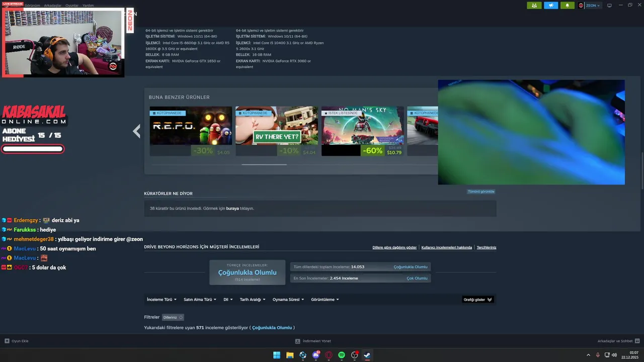Select the Steam page vertical scrollbar
644x362 pixels.
pos(641,171)
